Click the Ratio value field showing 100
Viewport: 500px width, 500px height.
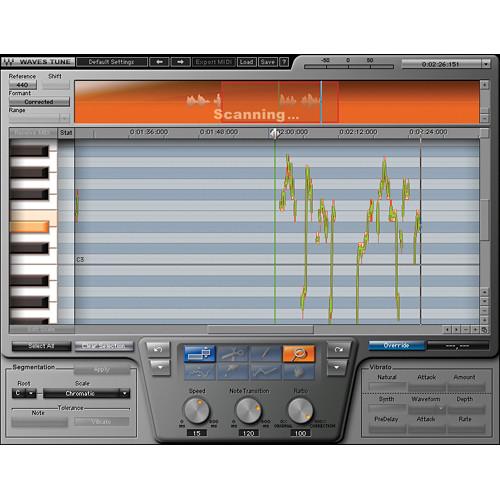tap(300, 433)
